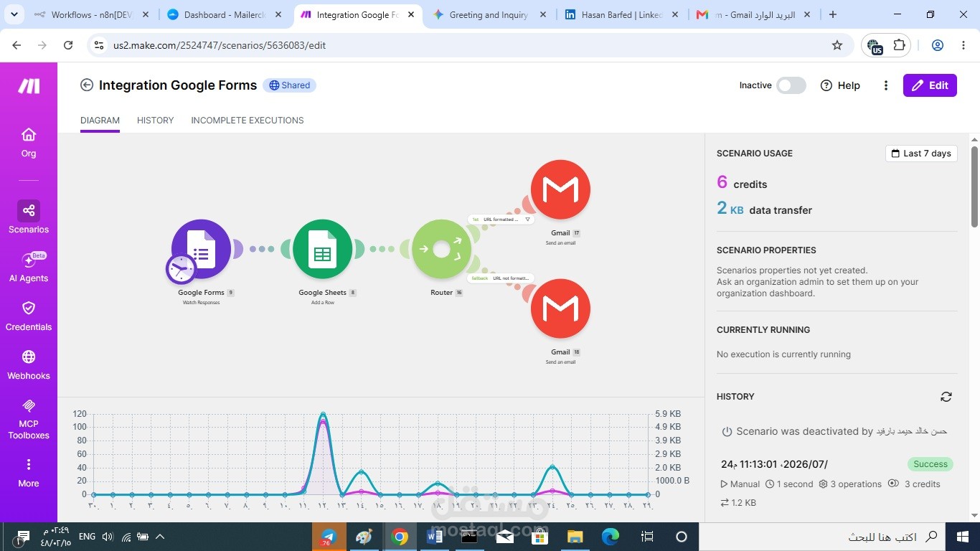Click the Scenario was deactivated history entry
Screen dimensions: 980x551
click(834, 431)
